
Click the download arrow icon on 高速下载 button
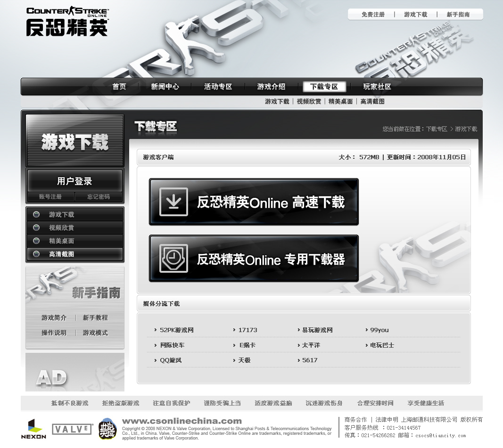click(173, 202)
